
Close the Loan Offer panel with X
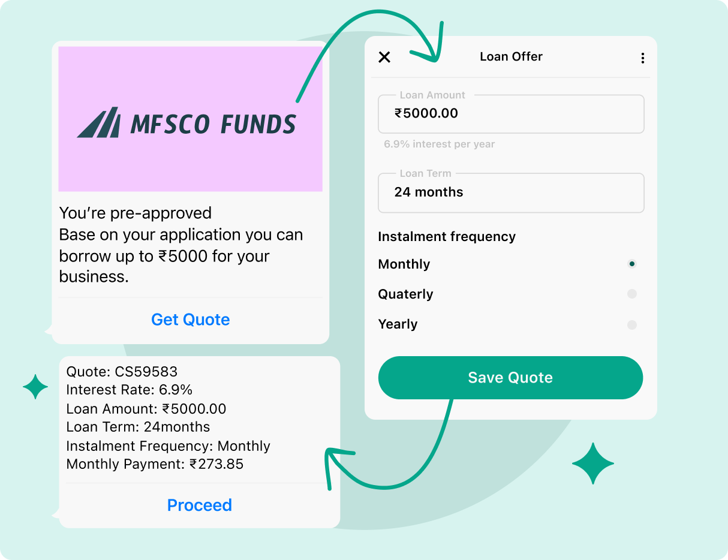coord(384,57)
